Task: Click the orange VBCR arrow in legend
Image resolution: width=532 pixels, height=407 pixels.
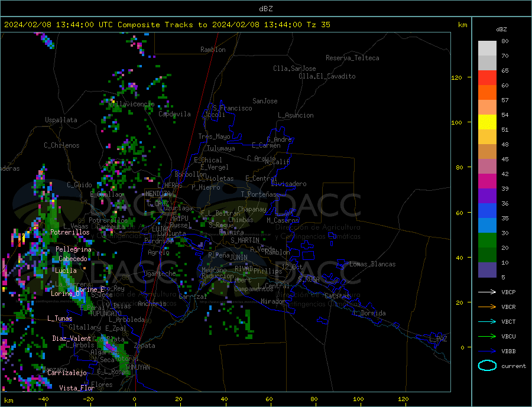Action: (x=487, y=307)
